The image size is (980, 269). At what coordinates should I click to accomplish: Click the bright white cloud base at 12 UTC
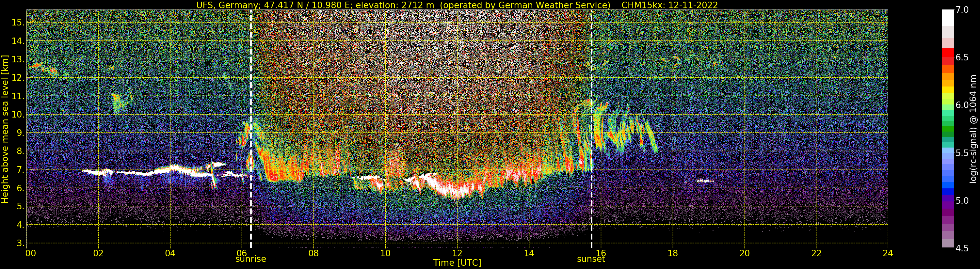pos(457,190)
